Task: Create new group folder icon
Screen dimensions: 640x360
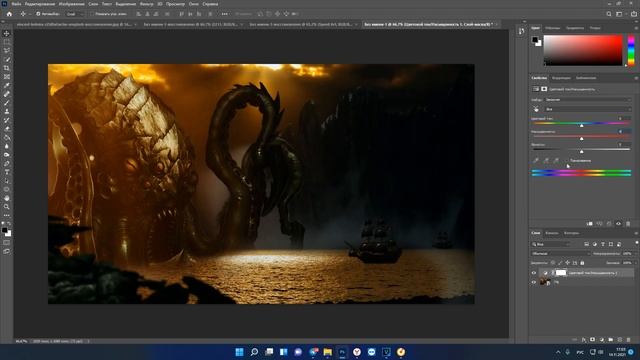Action: (611, 340)
